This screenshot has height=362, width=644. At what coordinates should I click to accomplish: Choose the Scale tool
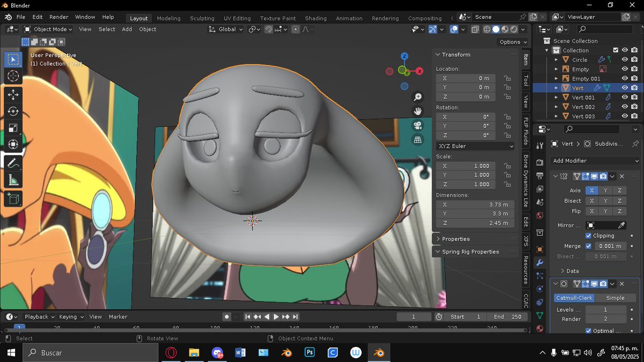coord(13,128)
